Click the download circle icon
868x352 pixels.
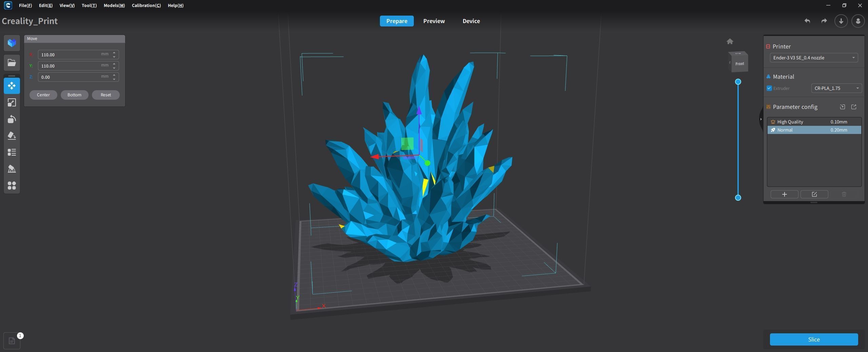tap(841, 21)
